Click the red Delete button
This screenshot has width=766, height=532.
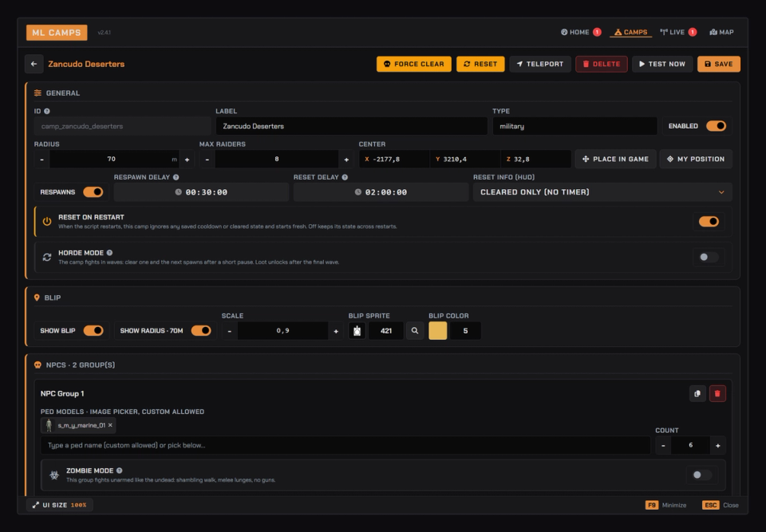(x=602, y=64)
